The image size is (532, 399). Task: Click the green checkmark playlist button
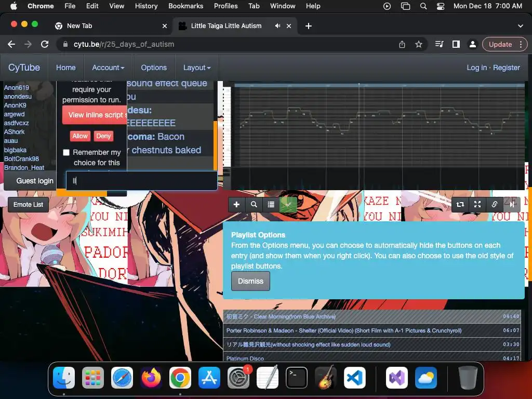[x=288, y=204]
